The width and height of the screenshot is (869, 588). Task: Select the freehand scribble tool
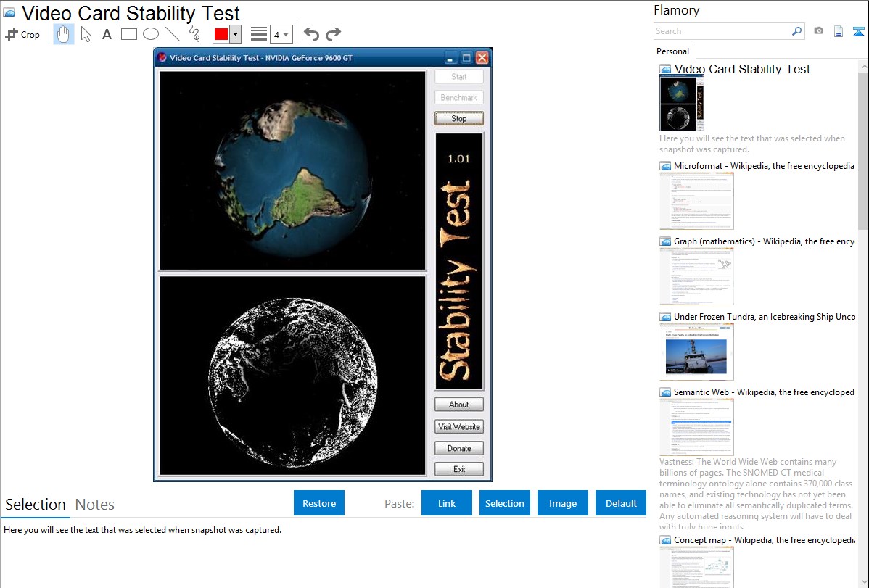pos(194,34)
